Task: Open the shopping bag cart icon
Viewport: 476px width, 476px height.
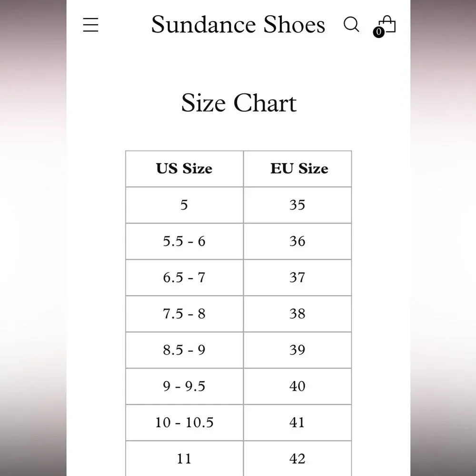Action: pyautogui.click(x=387, y=24)
